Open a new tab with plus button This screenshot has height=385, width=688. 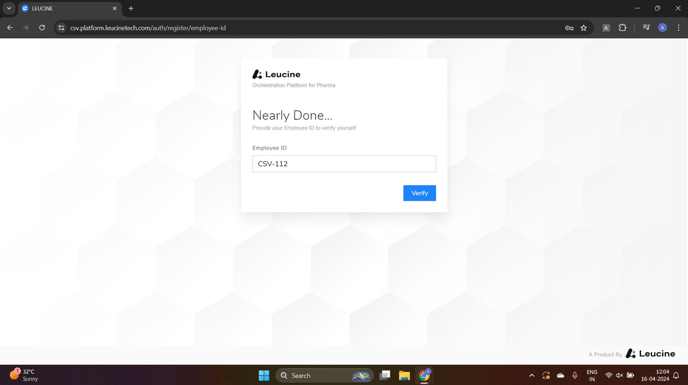[x=131, y=8]
